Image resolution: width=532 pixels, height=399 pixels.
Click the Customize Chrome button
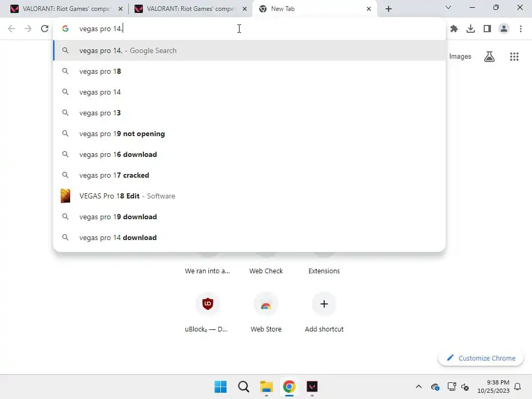click(x=481, y=358)
